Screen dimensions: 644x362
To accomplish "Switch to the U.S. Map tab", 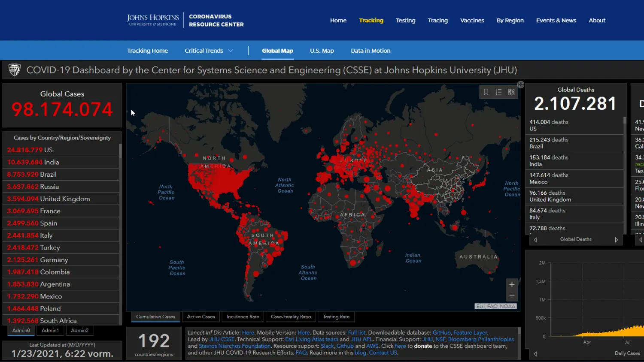I will point(322,51).
